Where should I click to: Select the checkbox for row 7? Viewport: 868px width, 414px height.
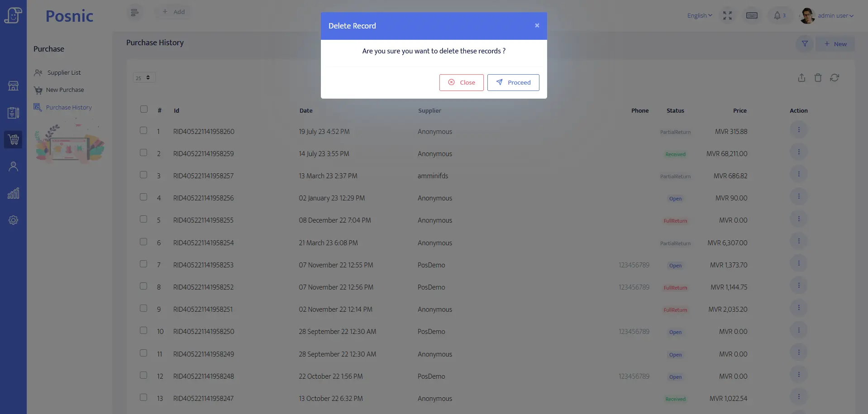coord(143,264)
